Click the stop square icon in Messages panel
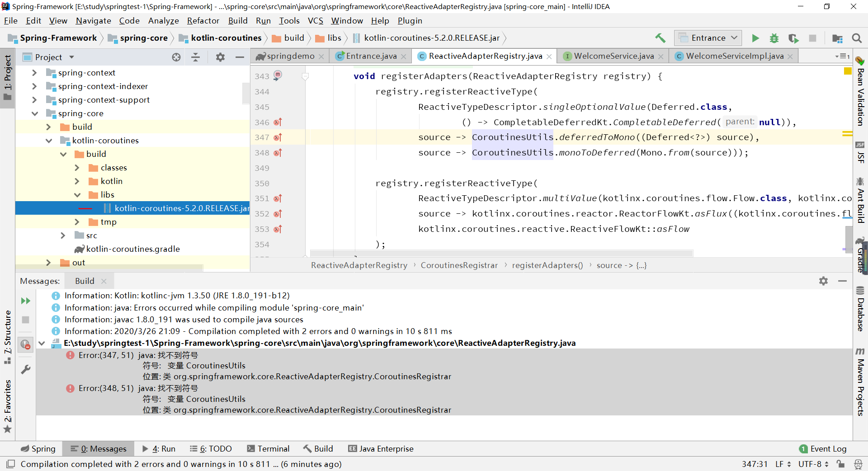 (26, 320)
